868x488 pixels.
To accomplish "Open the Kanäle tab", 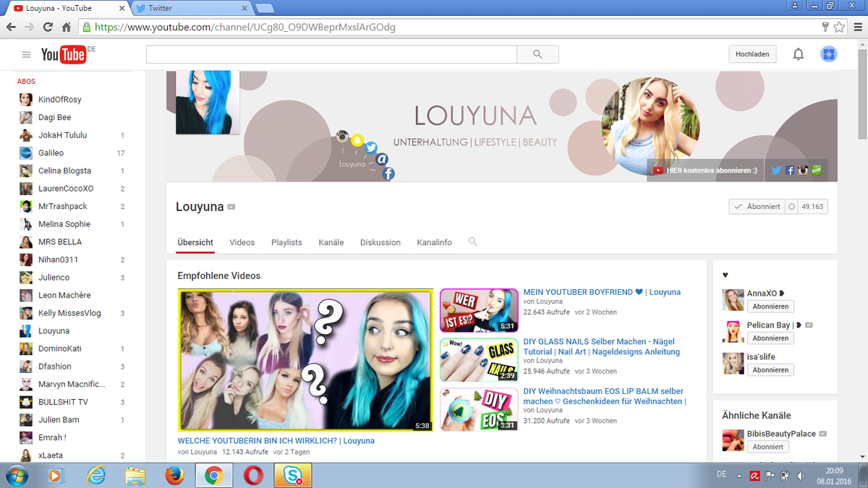I will (331, 242).
